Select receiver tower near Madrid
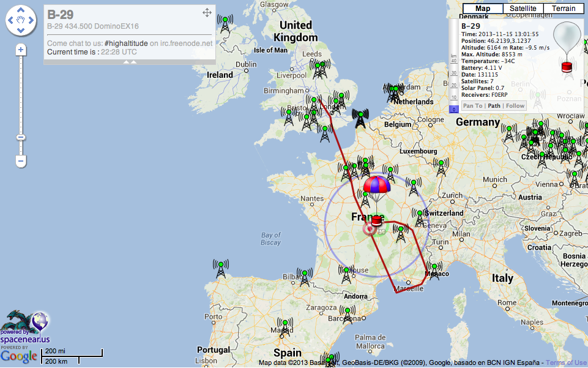 [285, 327]
